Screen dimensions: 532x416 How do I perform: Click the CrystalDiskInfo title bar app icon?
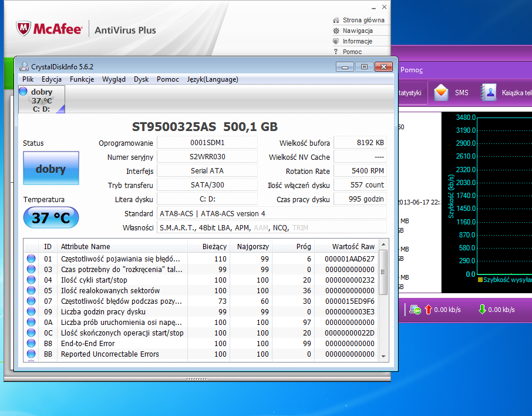pyautogui.click(x=23, y=66)
